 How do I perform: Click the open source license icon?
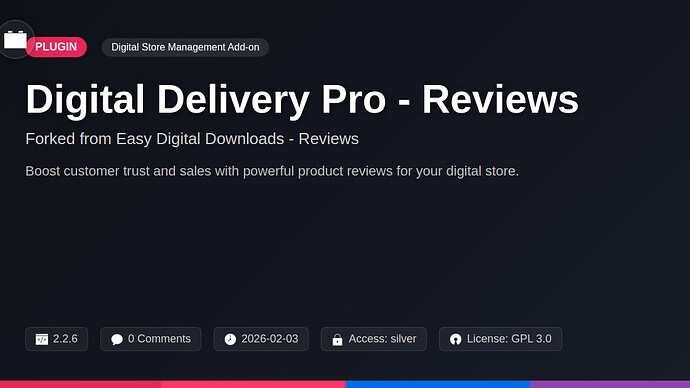455,339
